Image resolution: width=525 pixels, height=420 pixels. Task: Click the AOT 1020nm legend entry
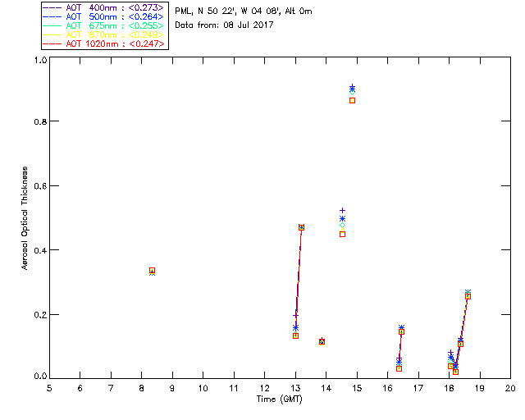click(103, 43)
